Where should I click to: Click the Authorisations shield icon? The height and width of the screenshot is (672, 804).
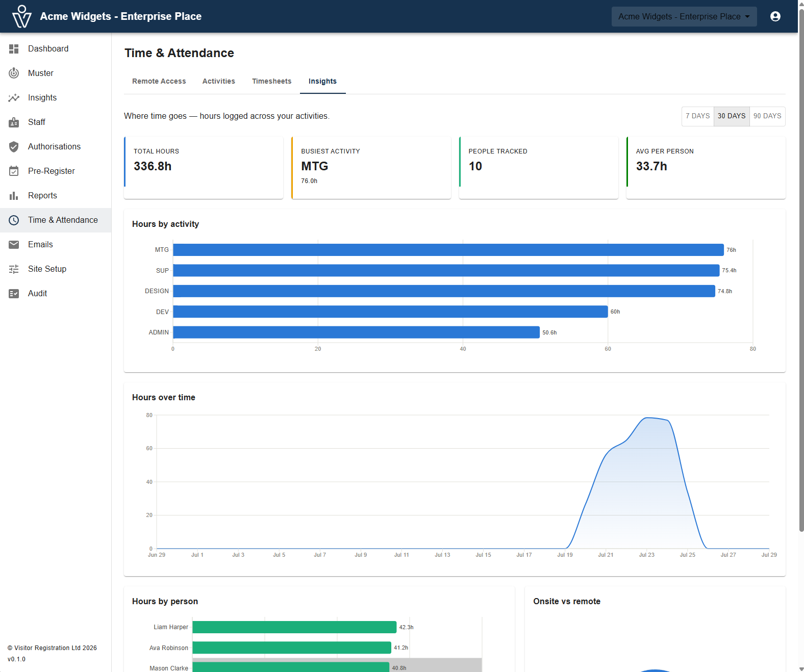(14, 147)
